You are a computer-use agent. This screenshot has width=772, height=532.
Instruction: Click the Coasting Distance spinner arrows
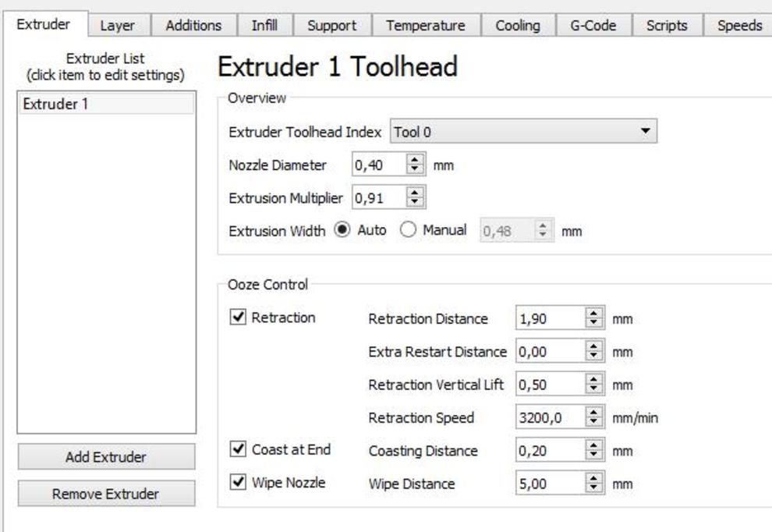pos(594,451)
